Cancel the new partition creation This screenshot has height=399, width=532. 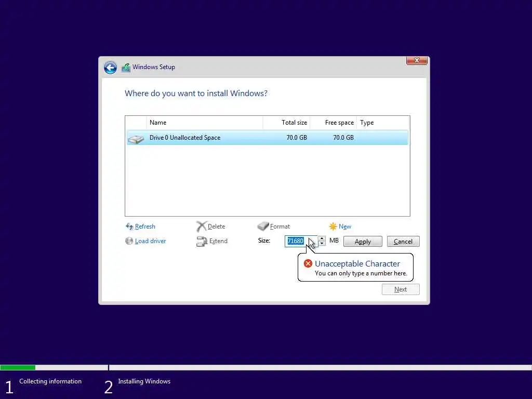point(403,242)
